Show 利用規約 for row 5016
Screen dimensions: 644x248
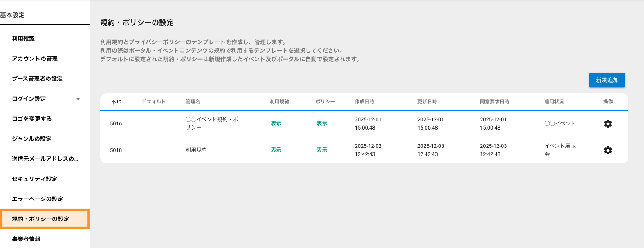[276, 123]
